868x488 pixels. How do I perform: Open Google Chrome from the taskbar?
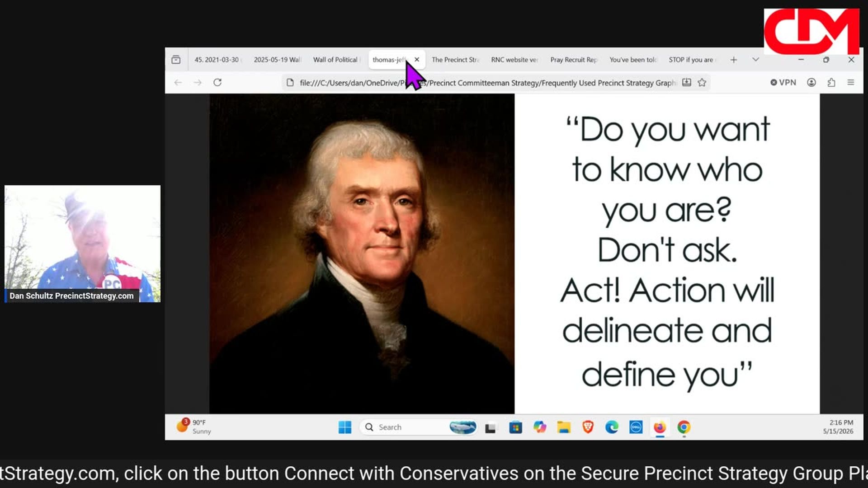point(684,427)
